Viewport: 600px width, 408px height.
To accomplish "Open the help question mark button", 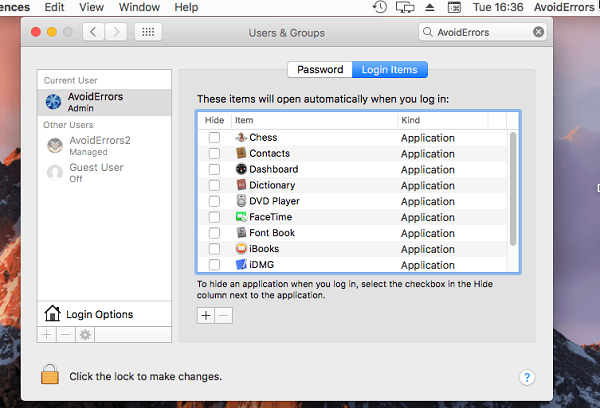I will tap(527, 378).
